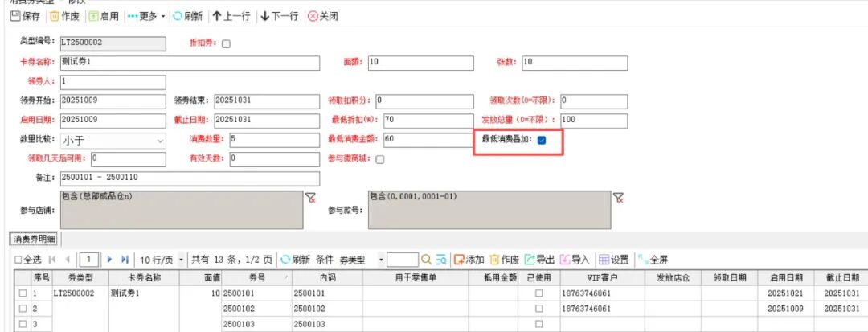Click search magnifier icon in detail toolbar

tap(426, 259)
